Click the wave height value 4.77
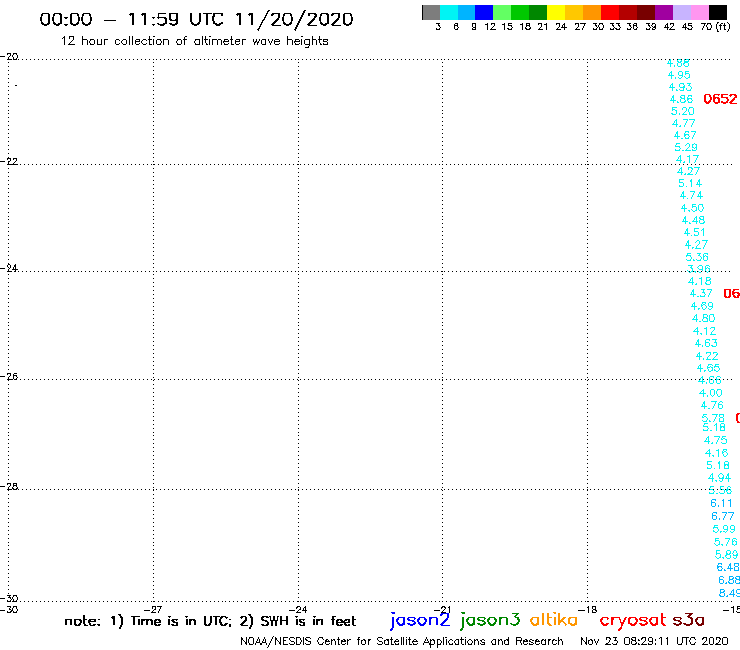The width and height of the screenshot is (740, 650). point(683,123)
